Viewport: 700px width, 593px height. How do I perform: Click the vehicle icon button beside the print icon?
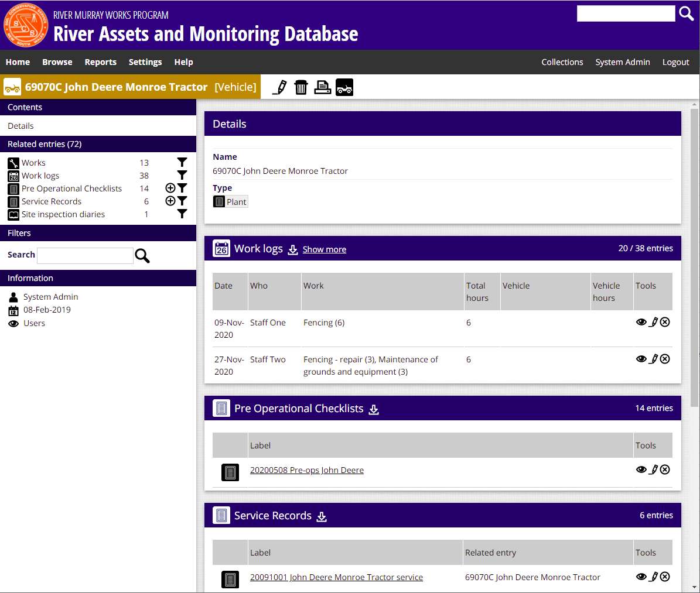point(344,87)
